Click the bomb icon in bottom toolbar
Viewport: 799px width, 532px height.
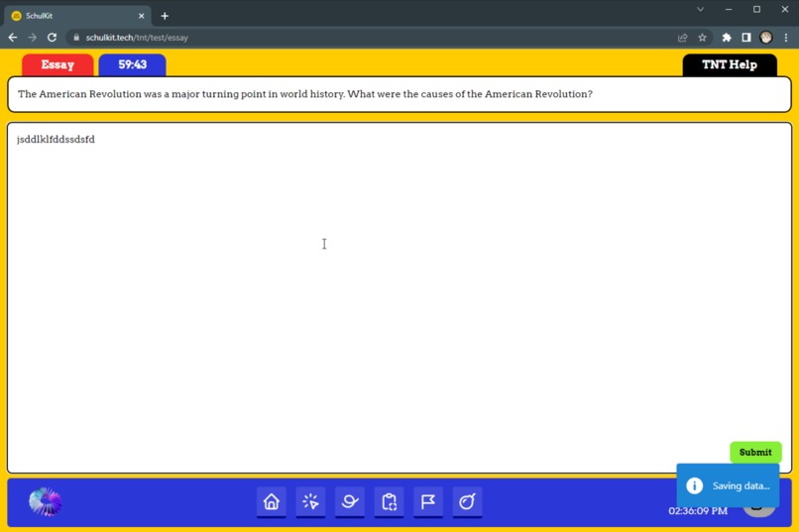(467, 501)
